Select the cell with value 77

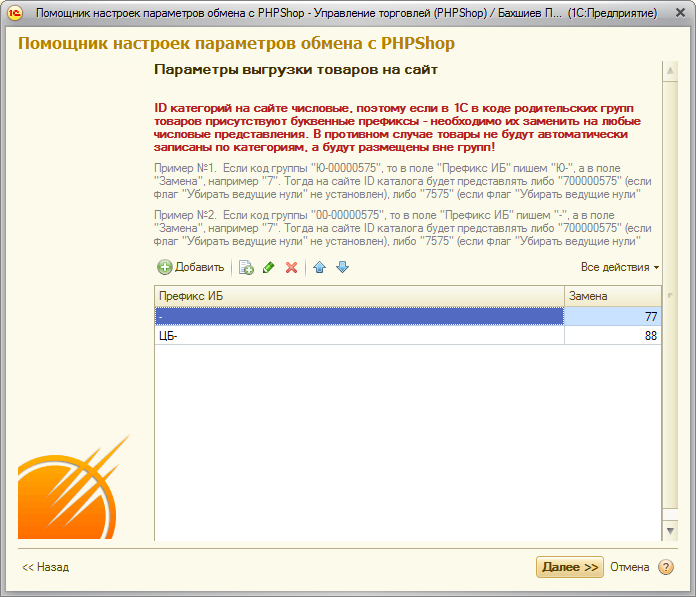click(613, 316)
